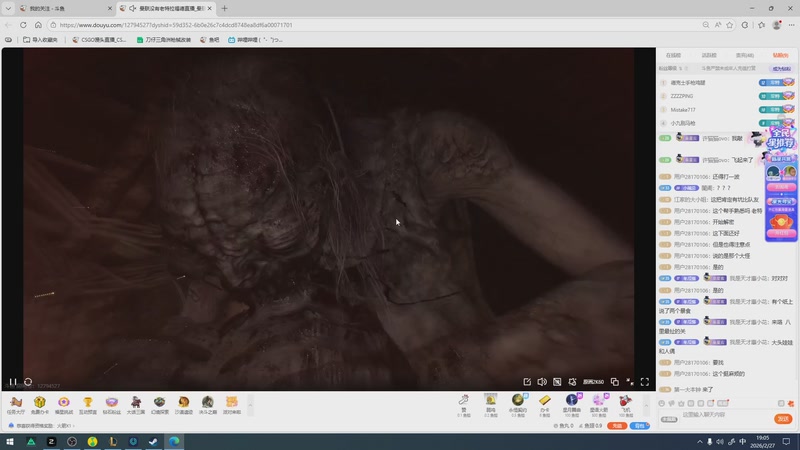This screenshot has width=800, height=450.
Task: Open the blue backpack button
Action: pyautogui.click(x=640, y=426)
